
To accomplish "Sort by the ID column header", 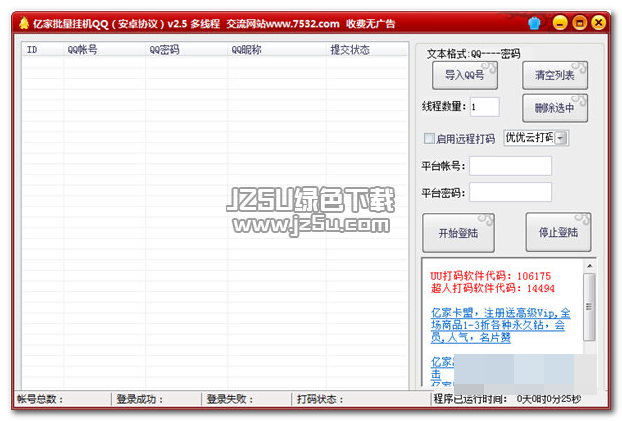I will [42, 50].
